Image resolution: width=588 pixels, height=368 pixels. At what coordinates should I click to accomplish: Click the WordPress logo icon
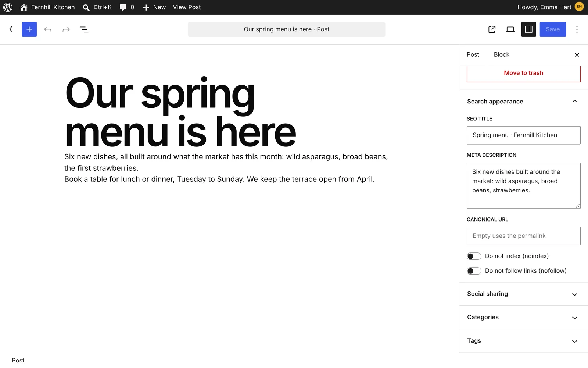(8, 7)
